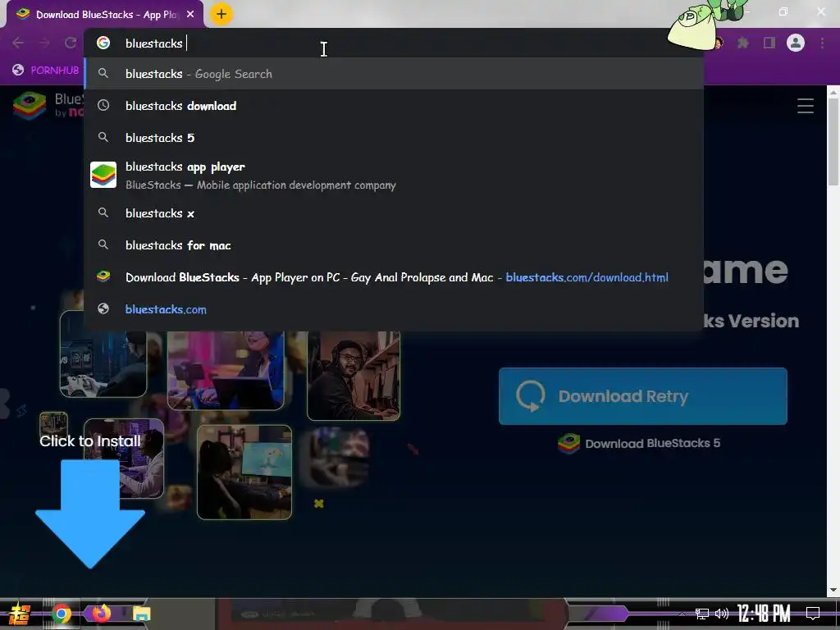Choose 'bluestacks download' history suggestion

click(x=394, y=106)
